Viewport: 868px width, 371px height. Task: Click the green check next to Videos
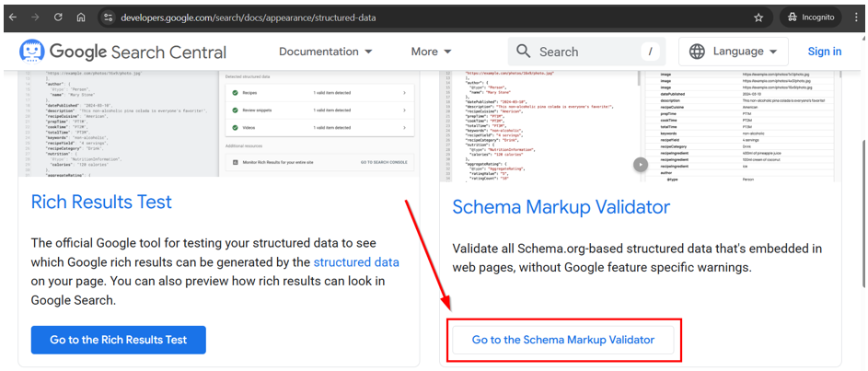point(235,127)
